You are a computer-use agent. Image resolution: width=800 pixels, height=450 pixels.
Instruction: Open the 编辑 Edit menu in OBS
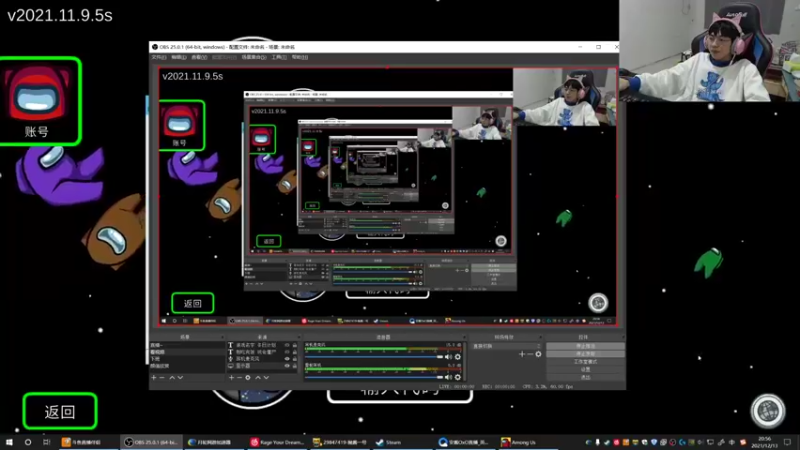tap(179, 57)
